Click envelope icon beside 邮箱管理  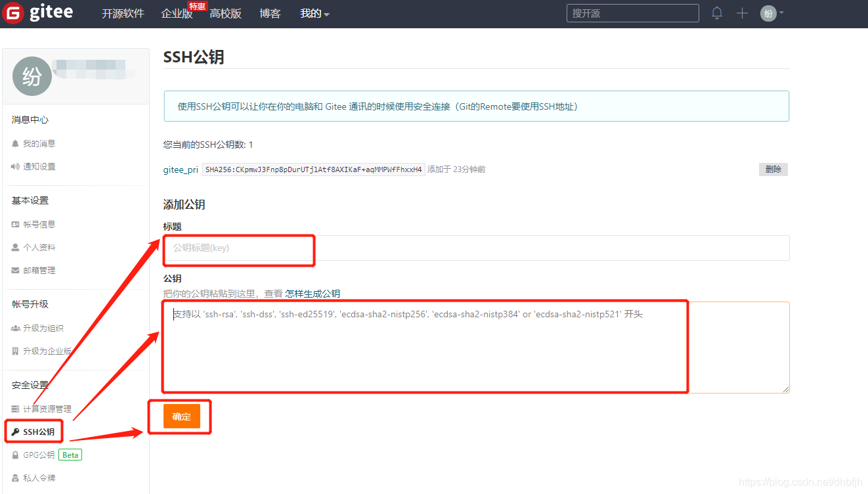point(15,271)
